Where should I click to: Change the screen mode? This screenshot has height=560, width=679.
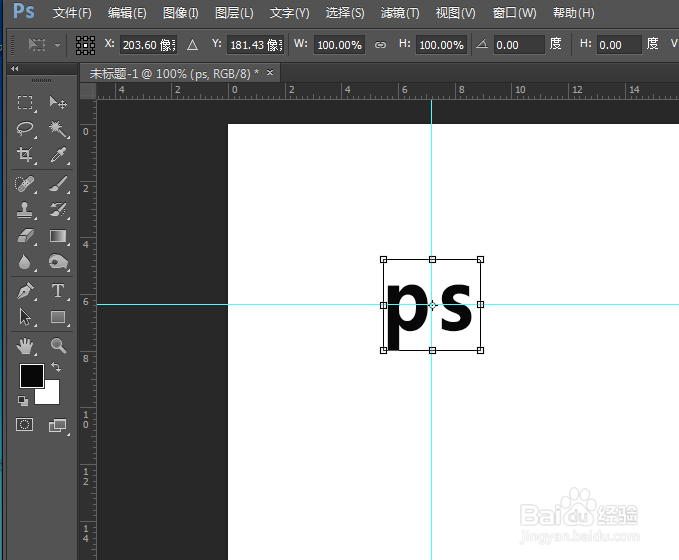pyautogui.click(x=58, y=425)
